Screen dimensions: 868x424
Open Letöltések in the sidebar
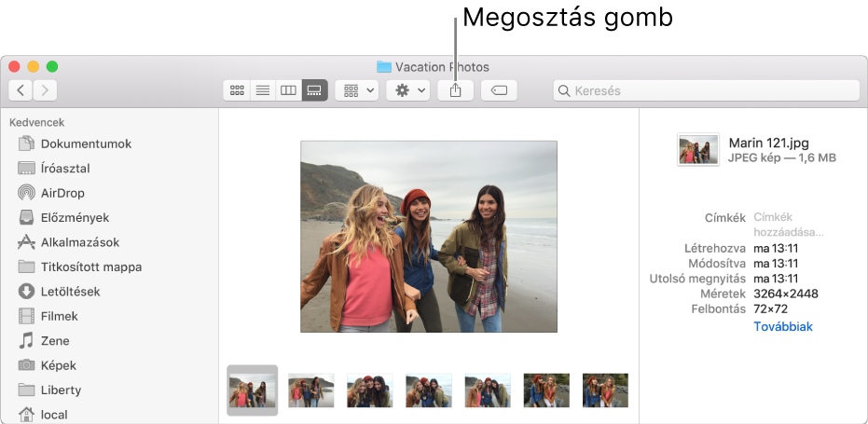pos(70,292)
